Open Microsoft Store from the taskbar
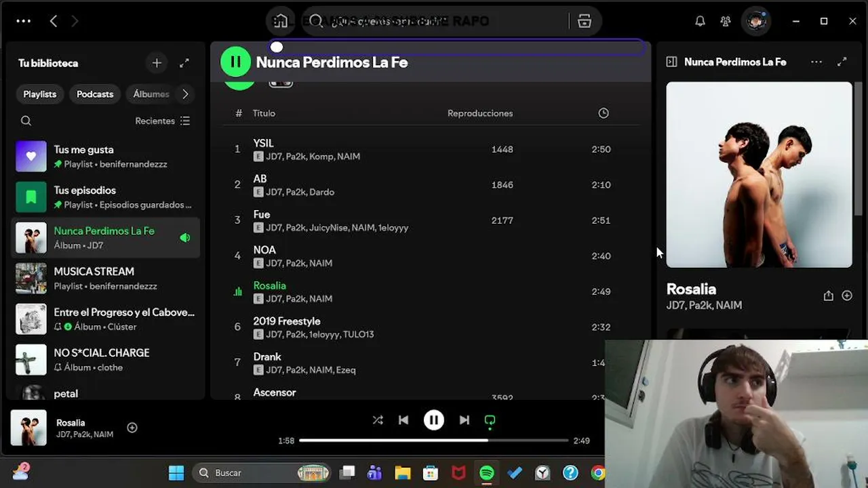The height and width of the screenshot is (488, 868). click(x=431, y=472)
